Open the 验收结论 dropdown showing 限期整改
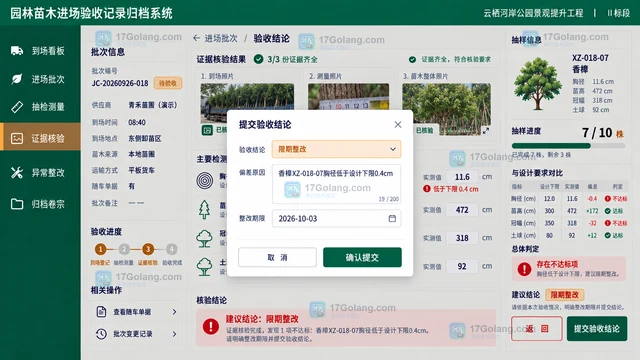The image size is (640, 360). tap(336, 149)
